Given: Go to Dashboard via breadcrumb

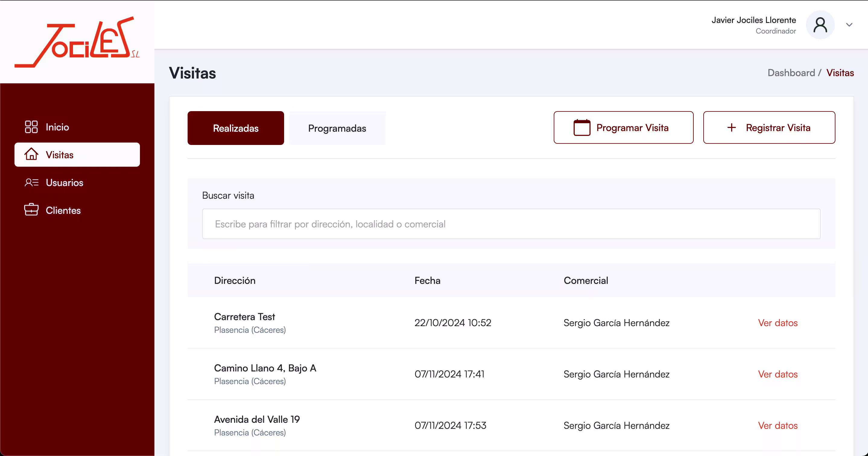Looking at the screenshot, I should [x=791, y=73].
